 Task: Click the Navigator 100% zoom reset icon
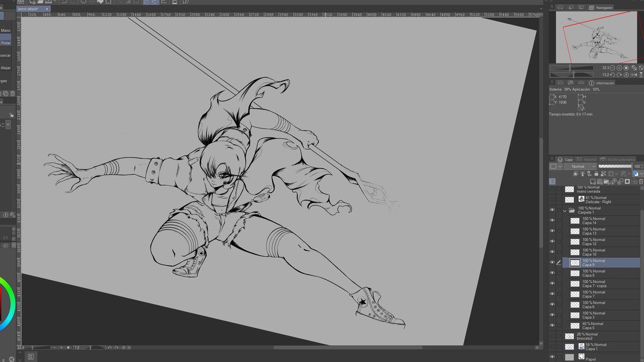(626, 68)
